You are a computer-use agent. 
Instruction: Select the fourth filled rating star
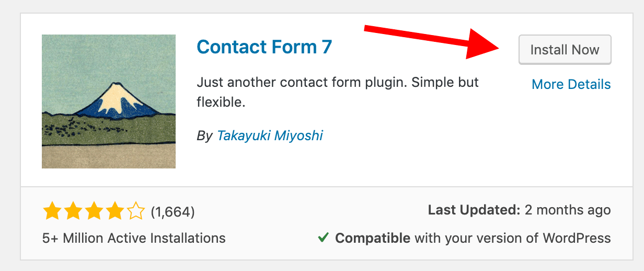coord(114,211)
